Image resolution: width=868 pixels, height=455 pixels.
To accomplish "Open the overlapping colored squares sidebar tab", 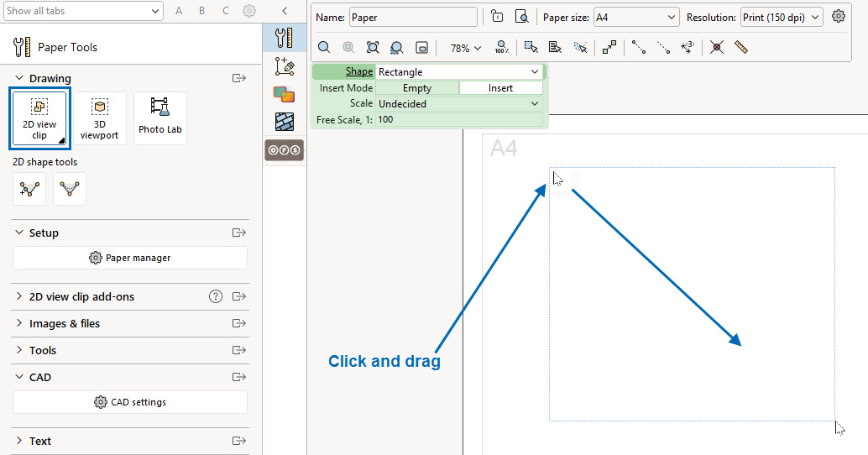I will point(284,95).
